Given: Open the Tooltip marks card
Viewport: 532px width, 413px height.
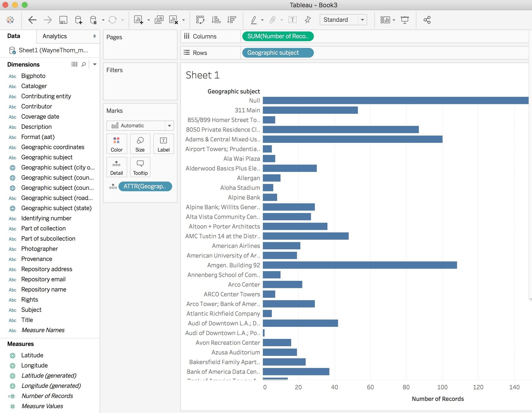Looking at the screenshot, I should 140,167.
